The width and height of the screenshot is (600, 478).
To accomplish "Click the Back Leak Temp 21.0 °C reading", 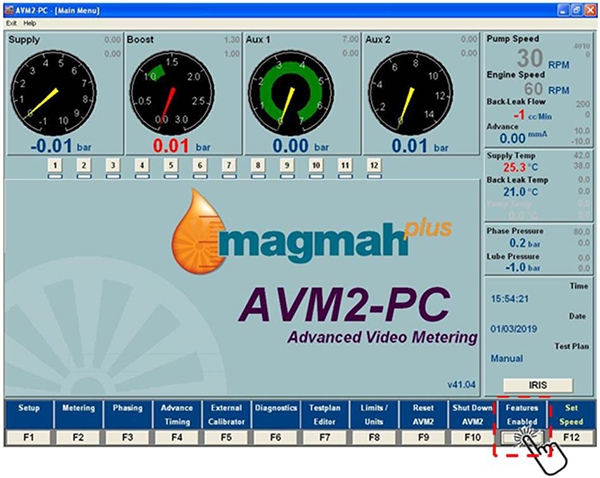I will [520, 192].
